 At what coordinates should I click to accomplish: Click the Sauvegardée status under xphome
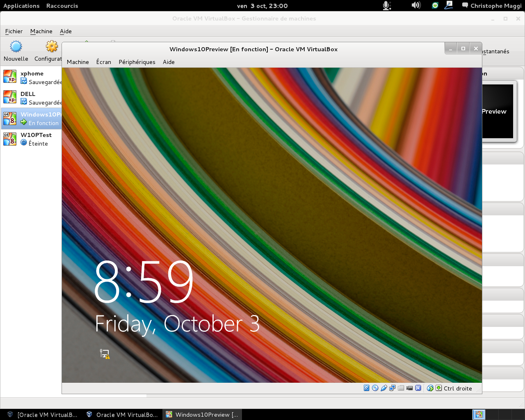click(45, 82)
